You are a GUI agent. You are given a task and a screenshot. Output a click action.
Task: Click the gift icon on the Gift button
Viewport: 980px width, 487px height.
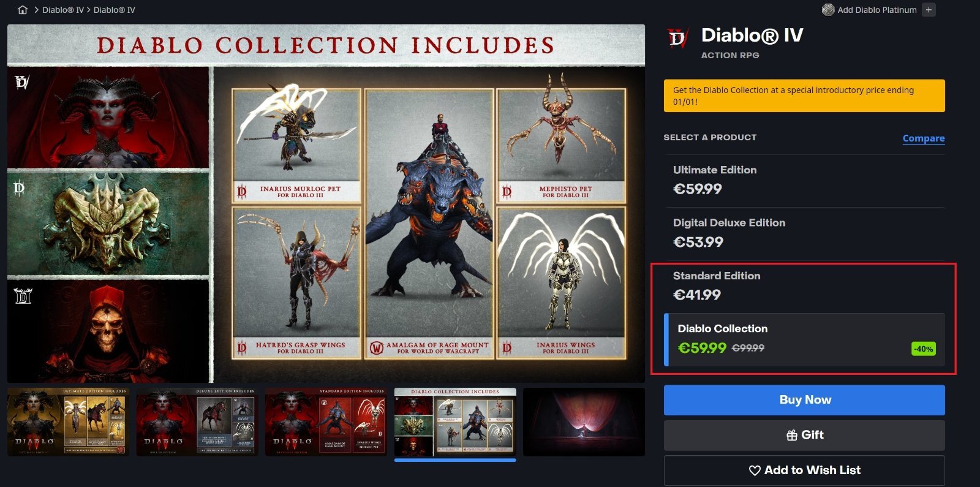[792, 436]
